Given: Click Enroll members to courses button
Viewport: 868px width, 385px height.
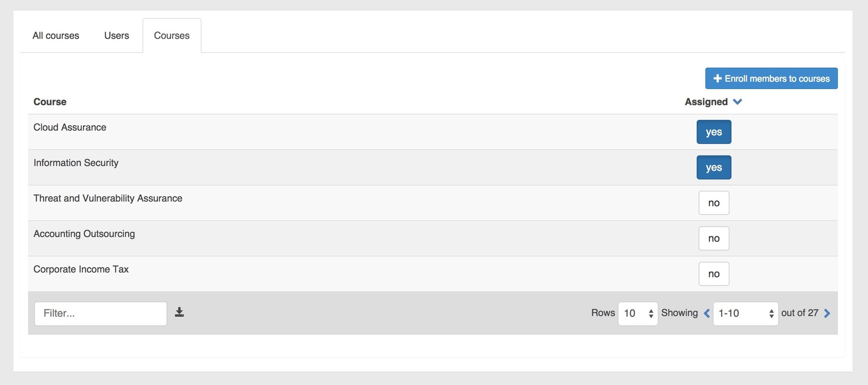Looking at the screenshot, I should (771, 78).
